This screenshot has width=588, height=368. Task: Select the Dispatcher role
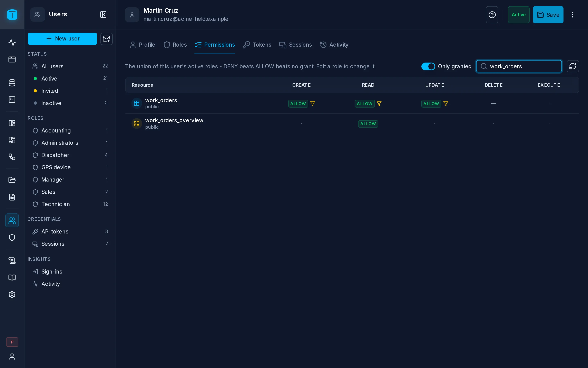coord(70,155)
